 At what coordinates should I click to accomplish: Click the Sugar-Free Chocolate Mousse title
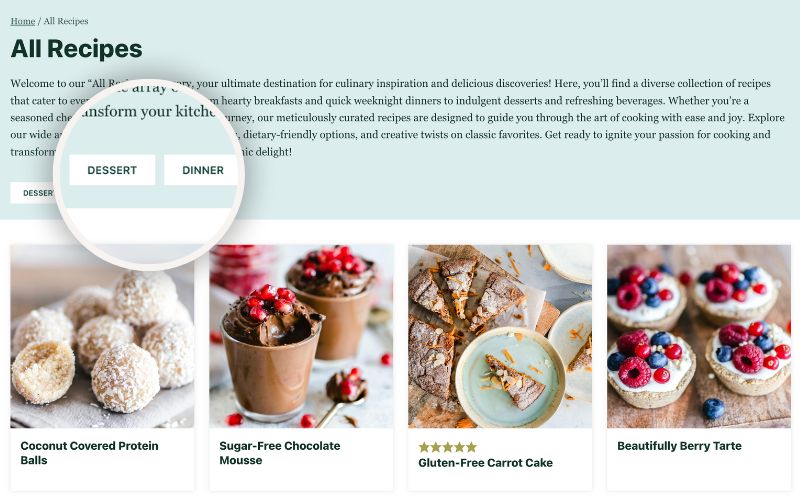(x=280, y=453)
